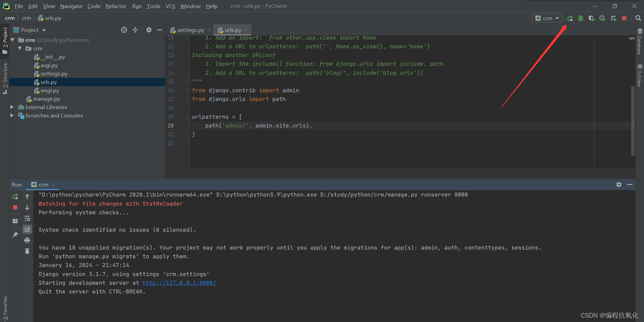Stop the running crm server from the top toolbar
This screenshot has height=322, width=644.
(x=624, y=18)
